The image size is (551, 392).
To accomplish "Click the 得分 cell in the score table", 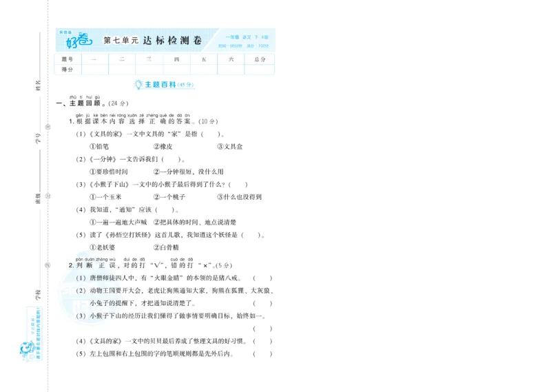I will (x=67, y=70).
